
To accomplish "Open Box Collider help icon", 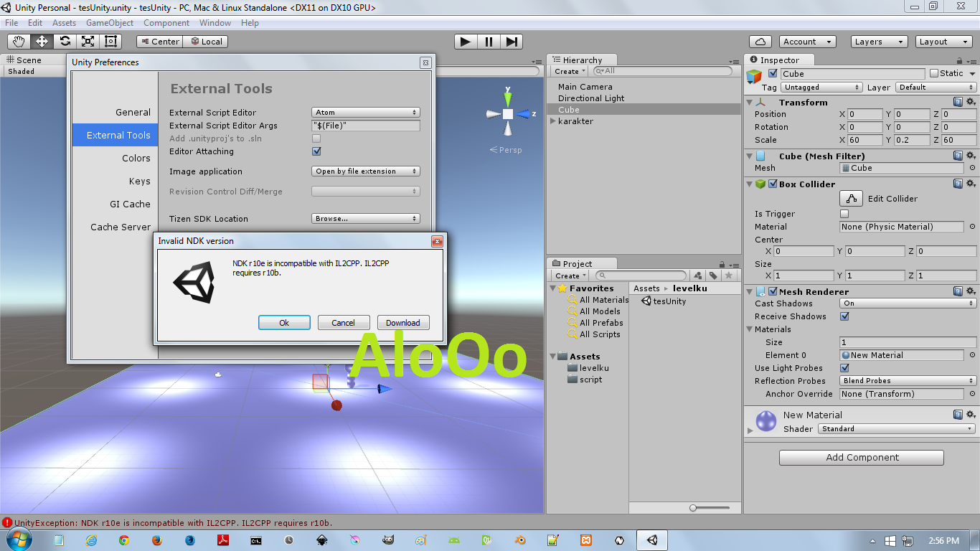I will point(958,184).
